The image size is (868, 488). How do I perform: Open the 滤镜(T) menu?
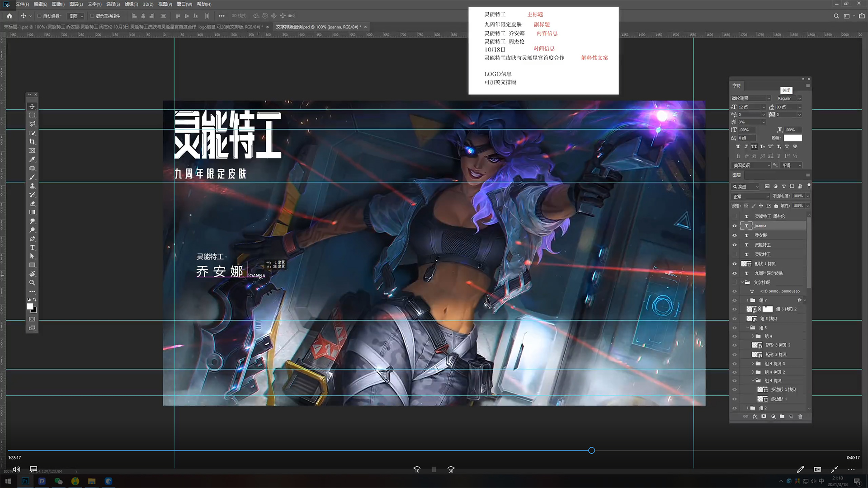[131, 4]
